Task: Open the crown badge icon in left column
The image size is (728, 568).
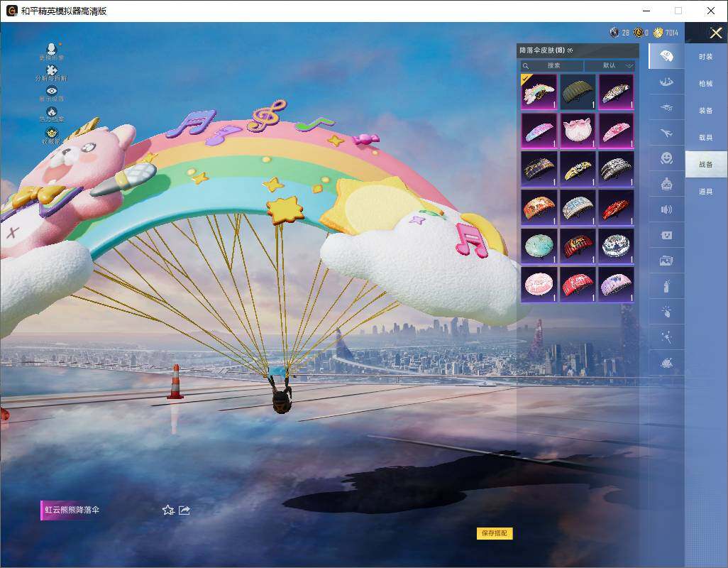Action: pyautogui.click(x=52, y=133)
